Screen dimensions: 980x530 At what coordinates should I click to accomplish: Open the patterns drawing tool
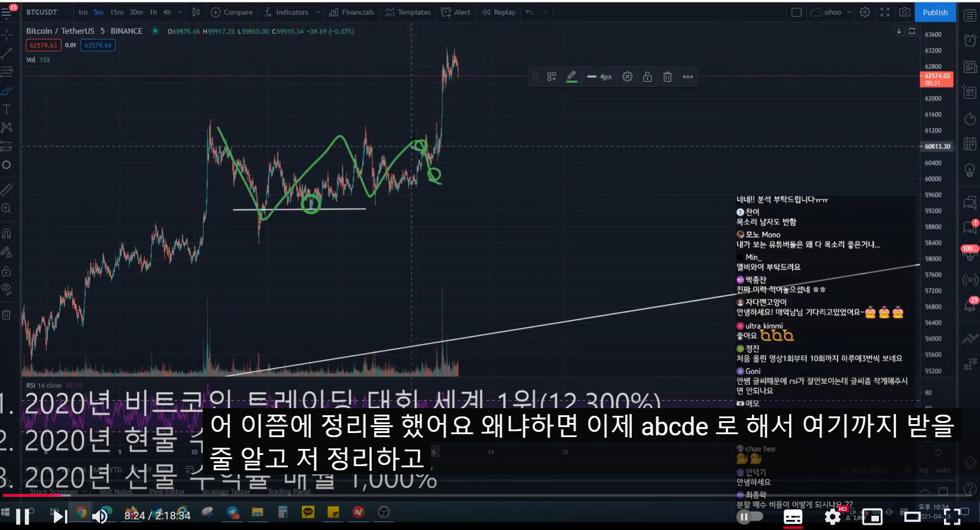7,127
